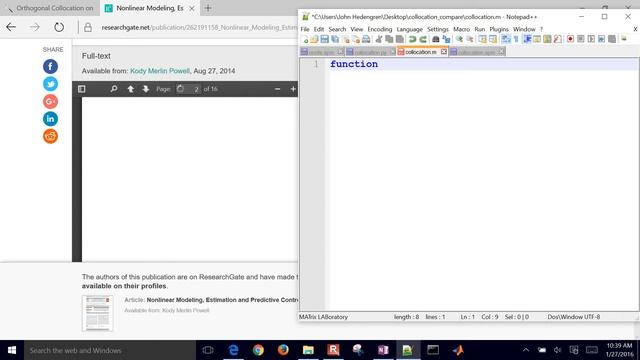Viewport: 640px width, 360px height.
Task: Click line number 1 in the margin
Action: [316, 64]
